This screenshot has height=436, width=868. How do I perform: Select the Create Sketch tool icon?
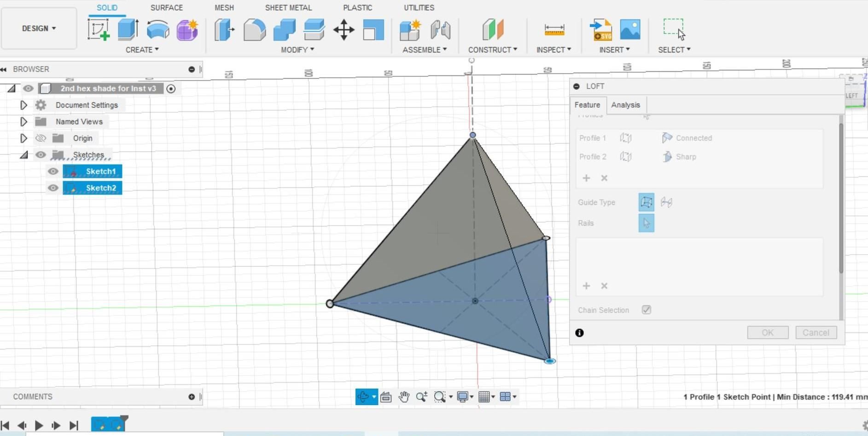point(99,30)
